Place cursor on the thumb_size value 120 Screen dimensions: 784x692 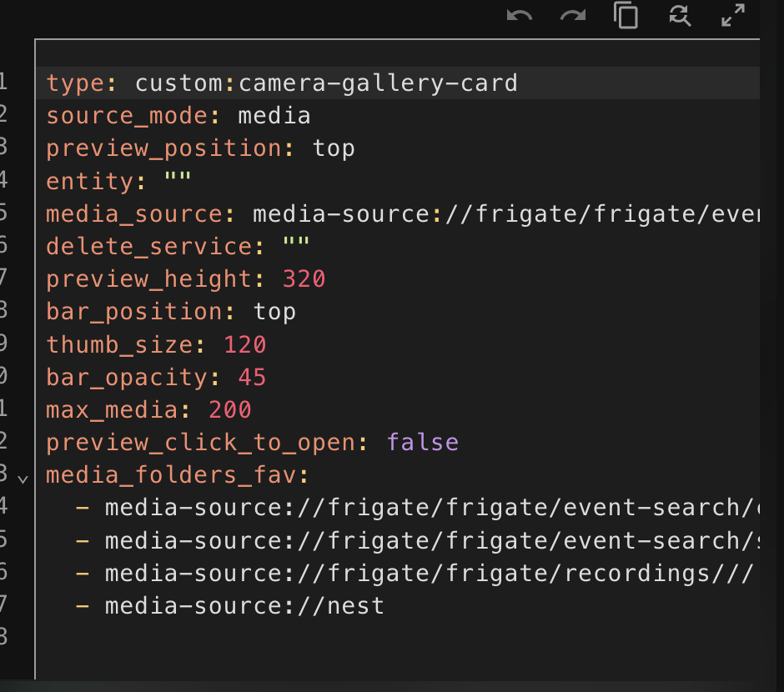[x=244, y=344]
